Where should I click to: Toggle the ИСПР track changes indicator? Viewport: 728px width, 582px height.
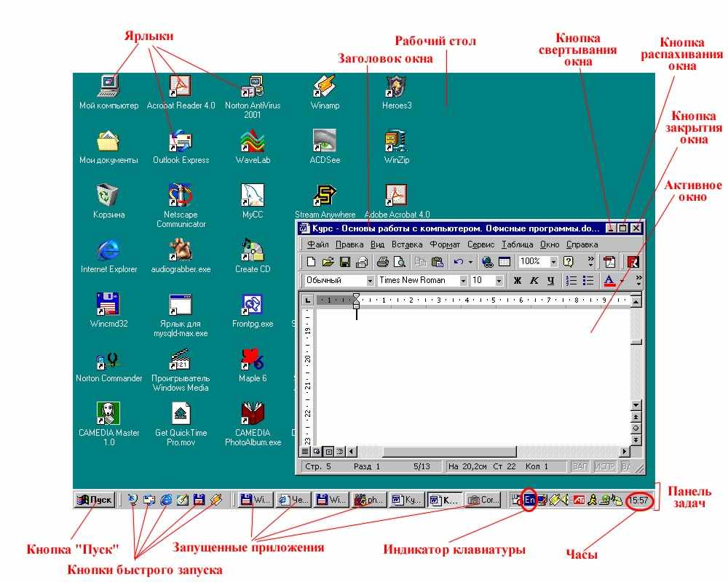605,466
